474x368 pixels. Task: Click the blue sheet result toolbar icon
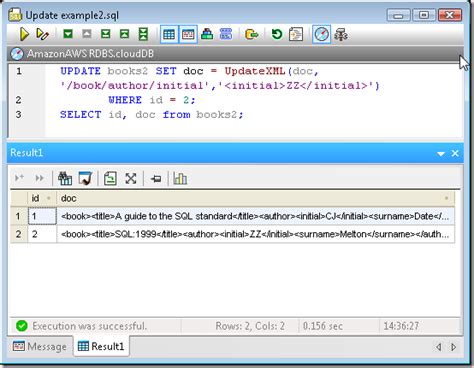tap(85, 178)
